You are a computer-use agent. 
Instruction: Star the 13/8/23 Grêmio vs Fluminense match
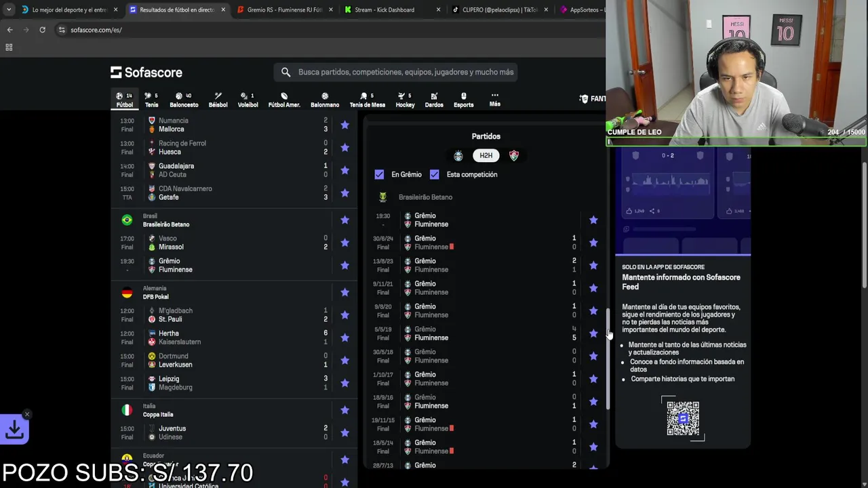593,265
